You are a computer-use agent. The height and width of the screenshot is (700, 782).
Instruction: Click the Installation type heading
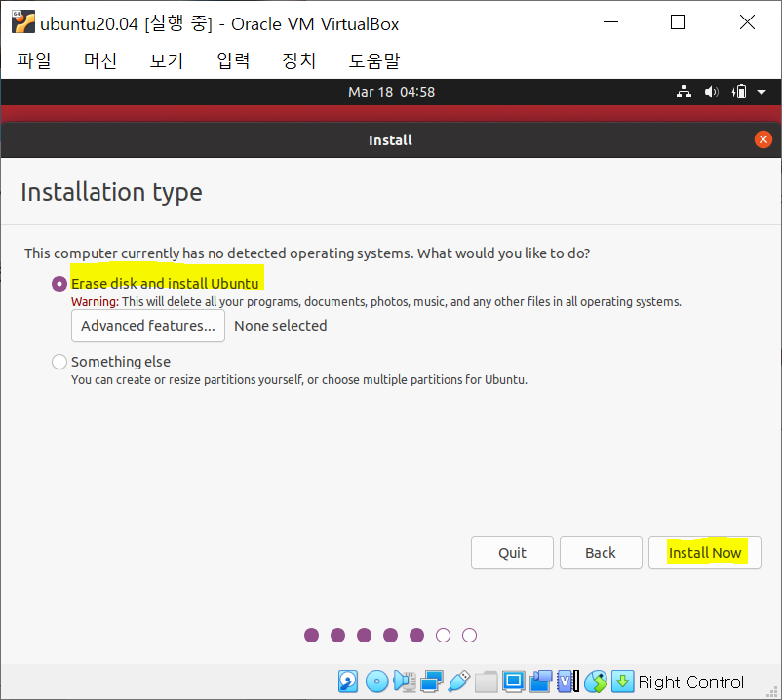point(112,192)
